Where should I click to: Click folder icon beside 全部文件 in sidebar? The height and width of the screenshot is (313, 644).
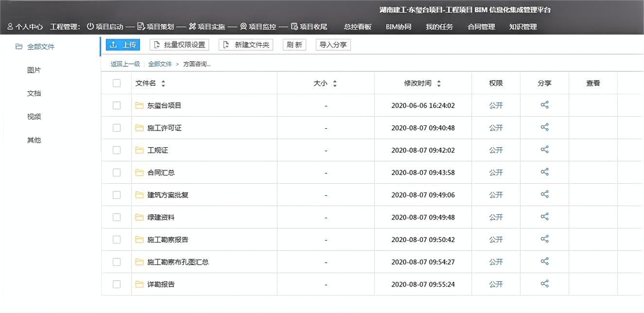(x=19, y=47)
